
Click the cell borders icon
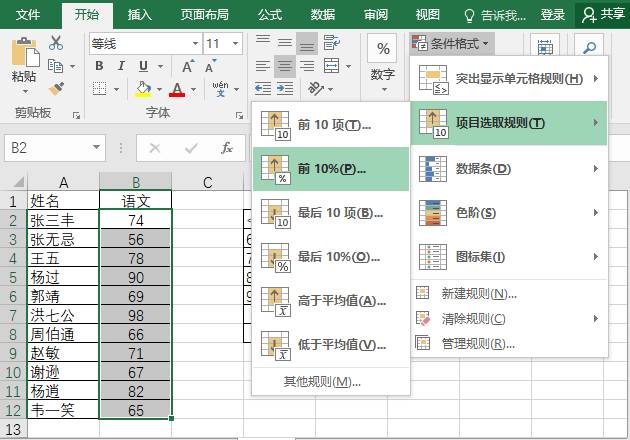pos(99,88)
